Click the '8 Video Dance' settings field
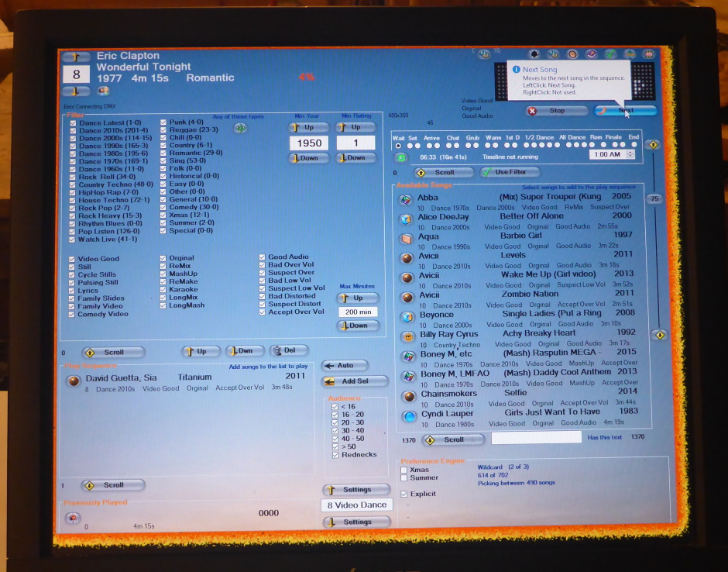 pos(356,505)
